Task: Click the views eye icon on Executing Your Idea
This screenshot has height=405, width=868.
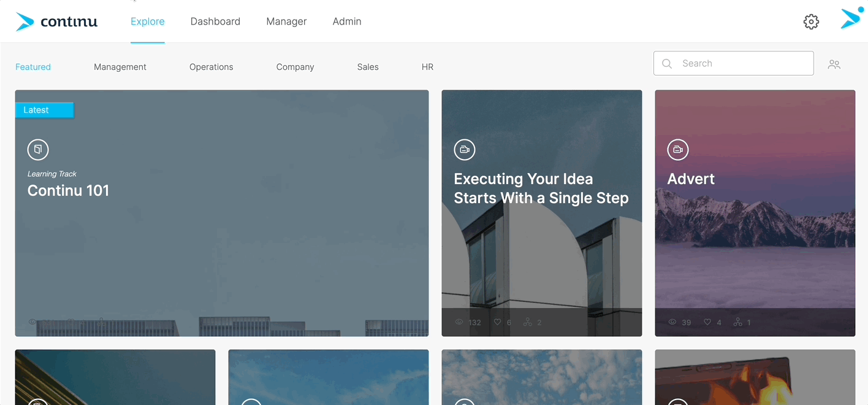Action: 459,322
